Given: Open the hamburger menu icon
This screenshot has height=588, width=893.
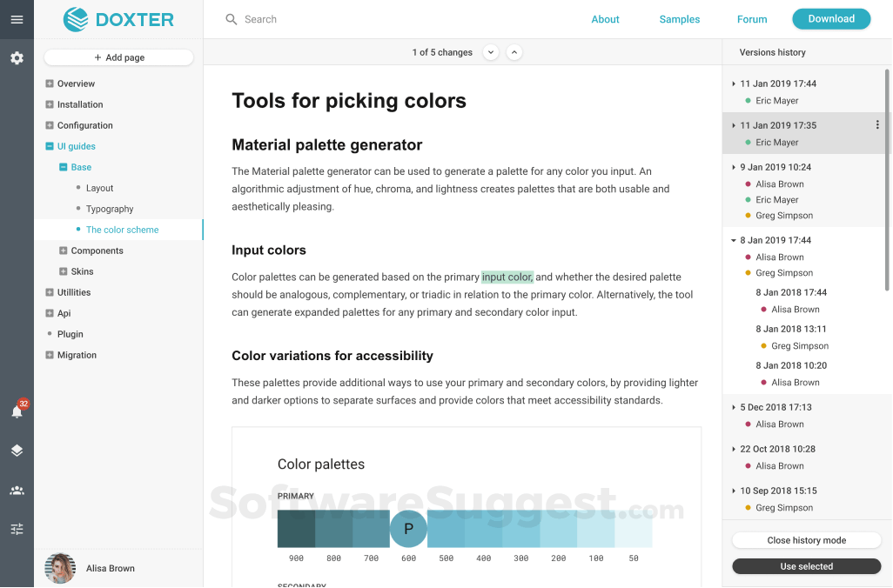Looking at the screenshot, I should [x=17, y=19].
